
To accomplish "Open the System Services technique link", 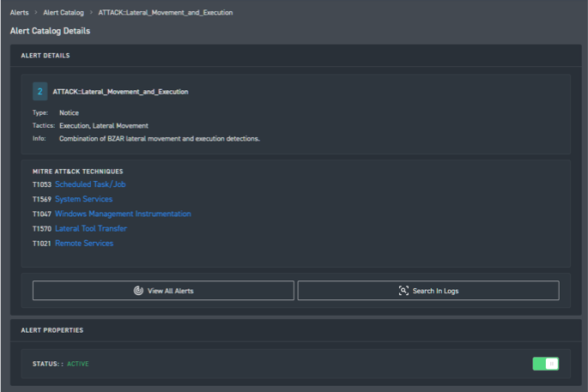I will (x=83, y=199).
